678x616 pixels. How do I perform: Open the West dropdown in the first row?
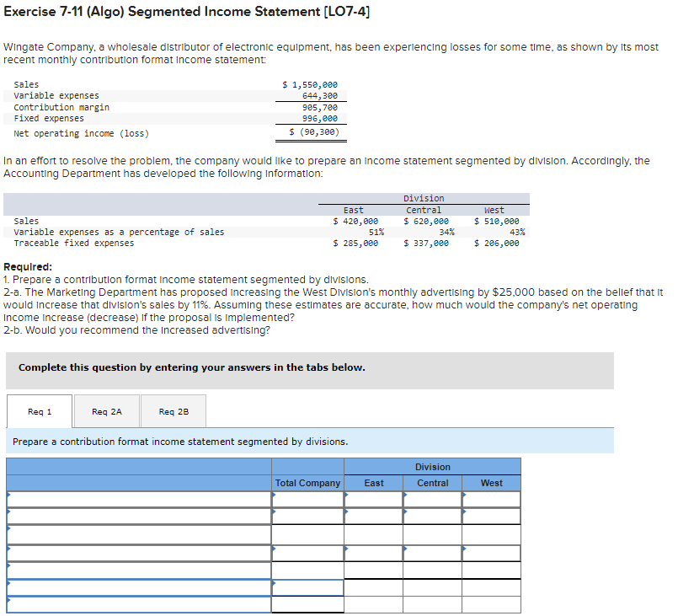pyautogui.click(x=464, y=497)
